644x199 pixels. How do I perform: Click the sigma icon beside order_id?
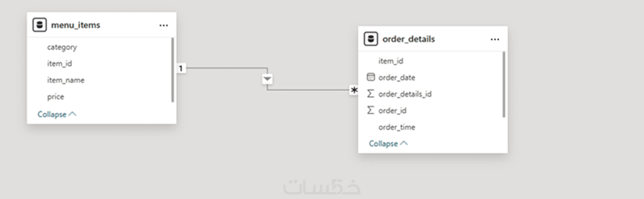(x=371, y=111)
